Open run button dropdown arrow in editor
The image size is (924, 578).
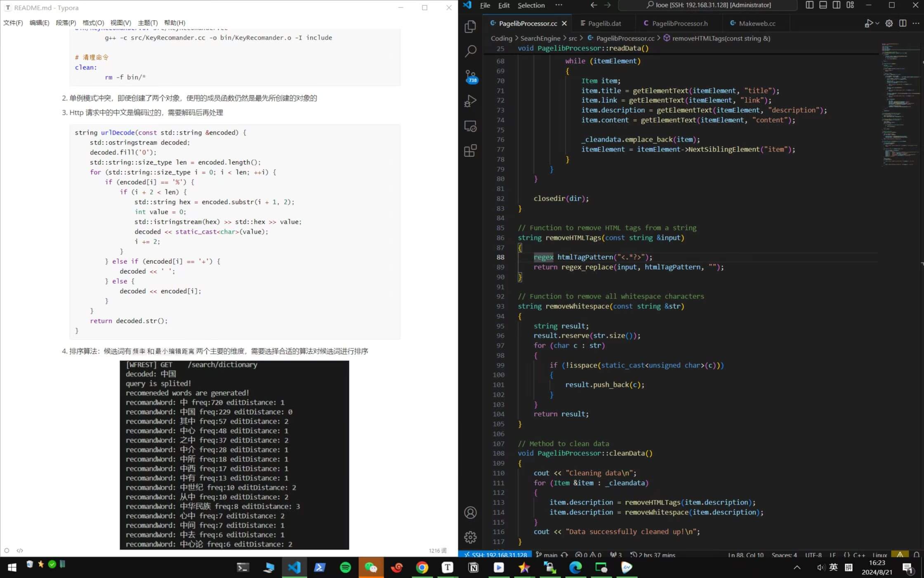pos(877,24)
